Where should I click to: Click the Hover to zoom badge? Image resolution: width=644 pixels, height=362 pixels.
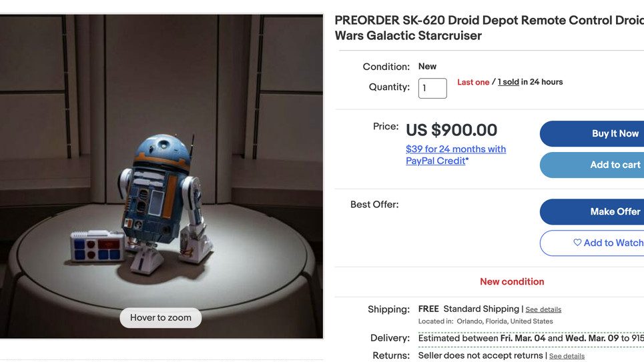tap(161, 318)
